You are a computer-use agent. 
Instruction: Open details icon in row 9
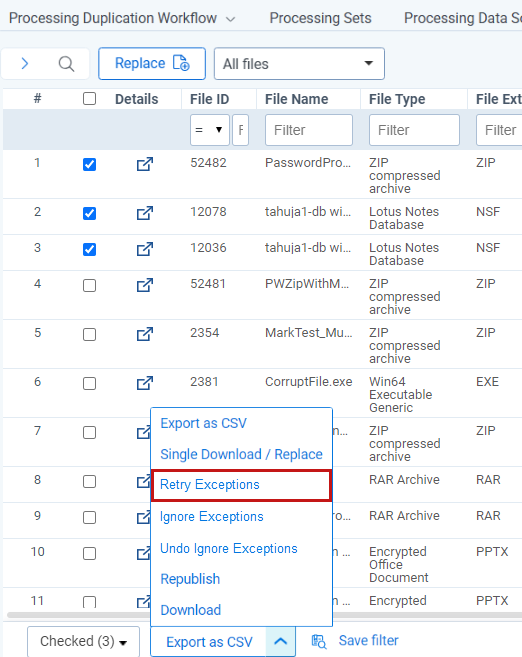click(x=143, y=517)
